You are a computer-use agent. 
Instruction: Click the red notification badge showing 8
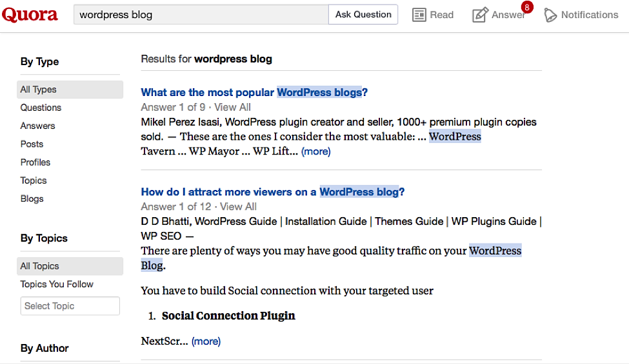click(x=527, y=7)
